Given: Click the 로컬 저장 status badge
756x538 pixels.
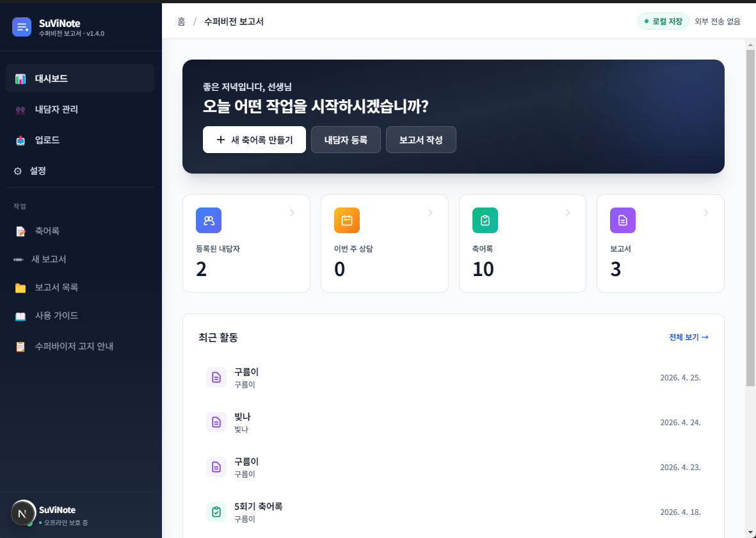Looking at the screenshot, I should click(663, 20).
